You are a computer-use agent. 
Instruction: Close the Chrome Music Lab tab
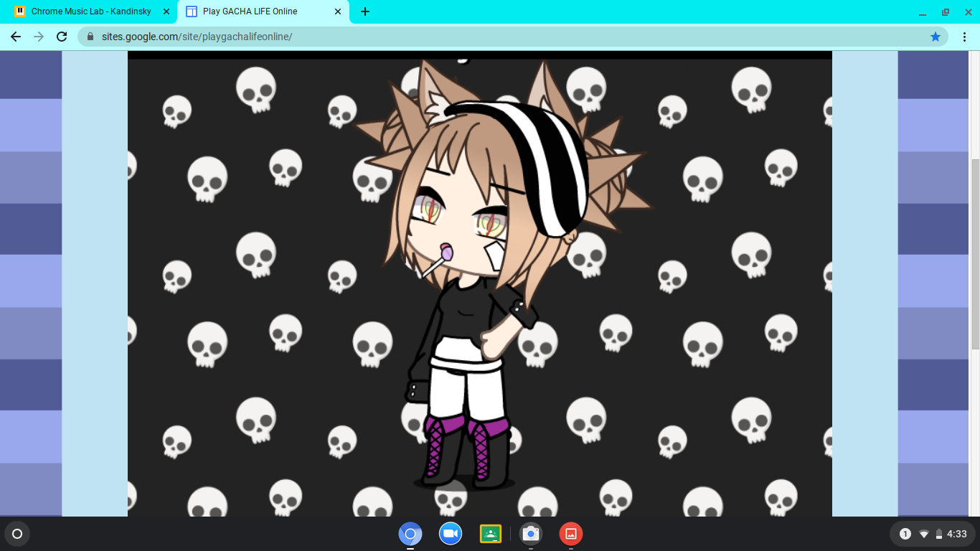(166, 11)
